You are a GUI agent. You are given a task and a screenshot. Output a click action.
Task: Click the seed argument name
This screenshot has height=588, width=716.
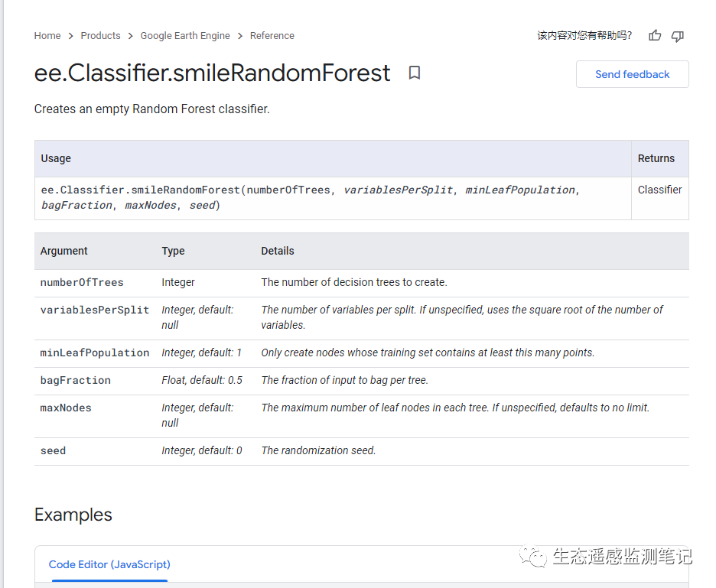point(53,450)
